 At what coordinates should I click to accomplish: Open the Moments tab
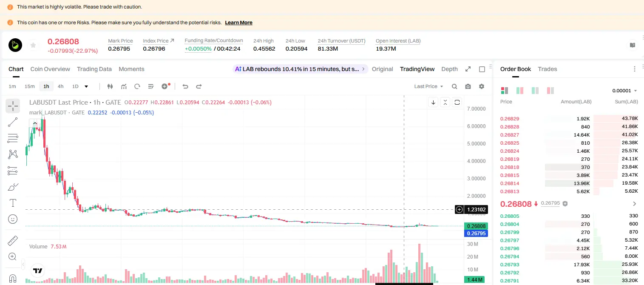pyautogui.click(x=131, y=69)
